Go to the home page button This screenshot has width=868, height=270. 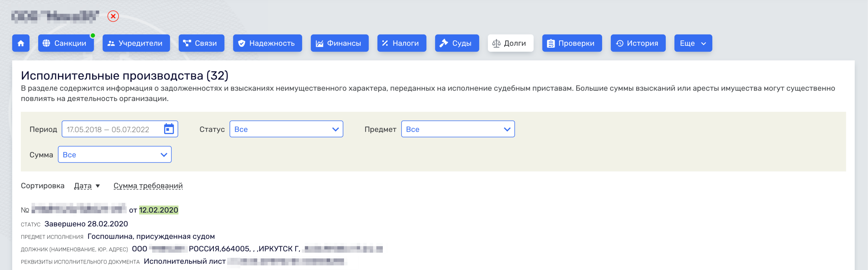point(21,43)
